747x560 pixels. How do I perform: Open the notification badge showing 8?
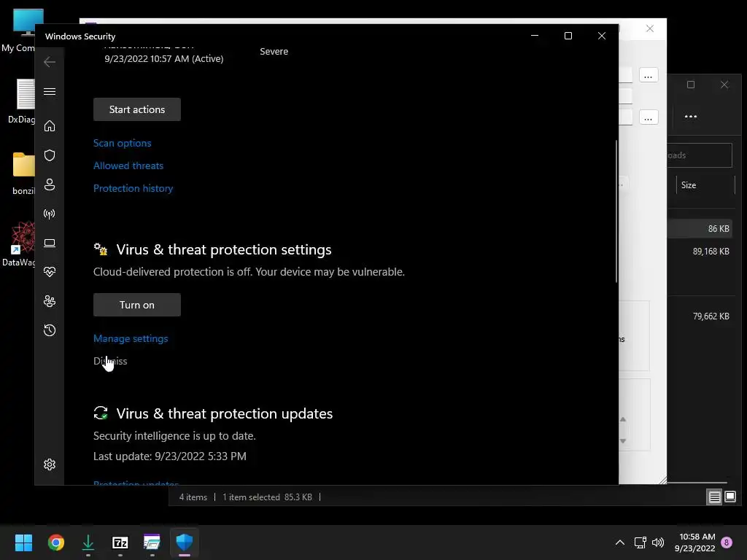click(727, 542)
